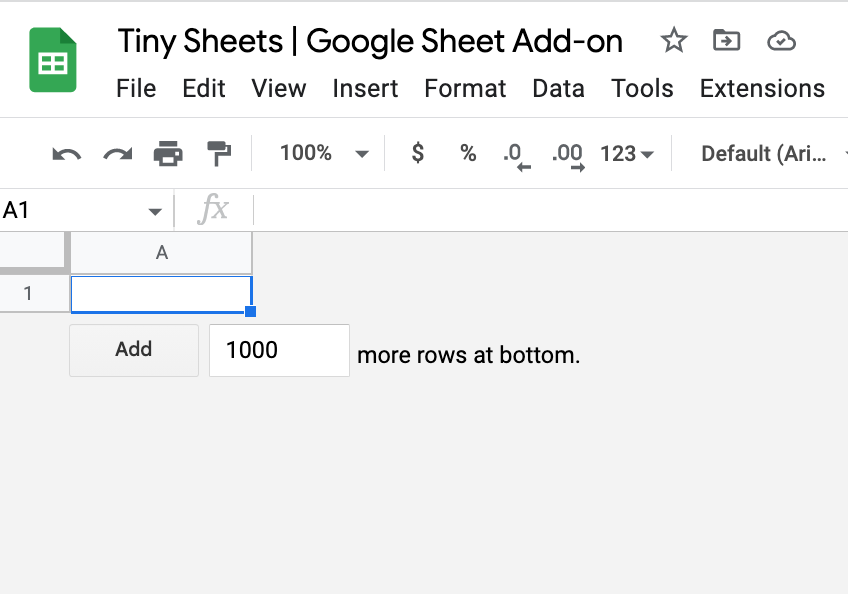Click the Google Sheets logo
Viewport: 848px width, 594px height.
click(49, 59)
